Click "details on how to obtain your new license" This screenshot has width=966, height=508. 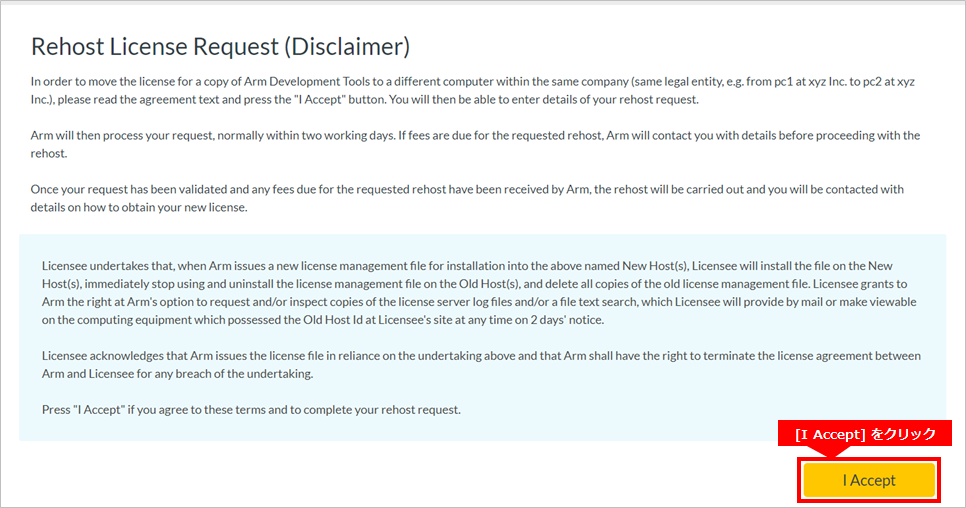click(x=139, y=208)
